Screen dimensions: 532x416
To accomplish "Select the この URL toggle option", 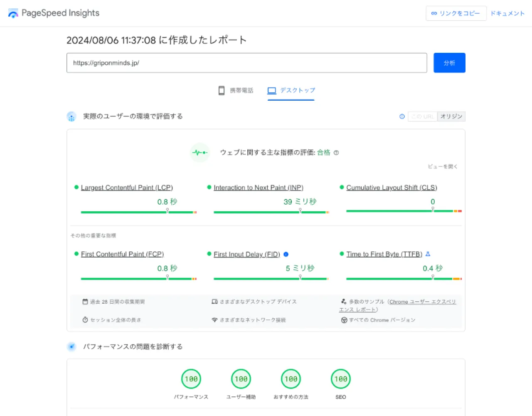I will point(422,116).
